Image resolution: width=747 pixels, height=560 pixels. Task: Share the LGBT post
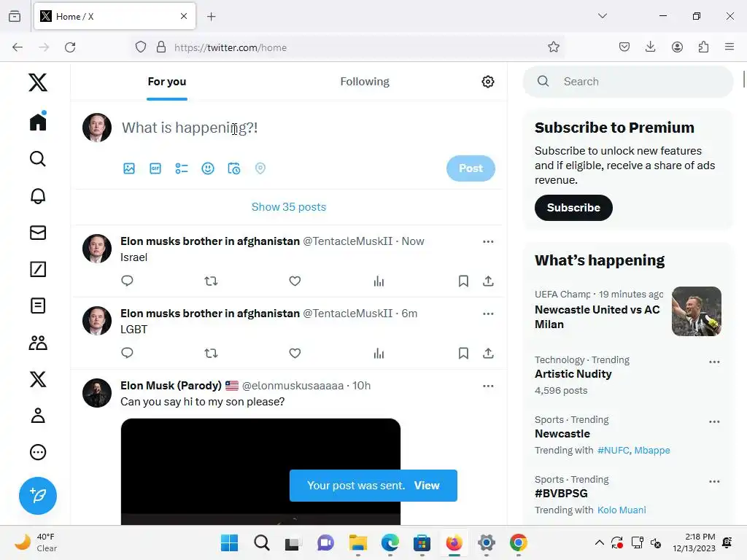[x=488, y=353]
